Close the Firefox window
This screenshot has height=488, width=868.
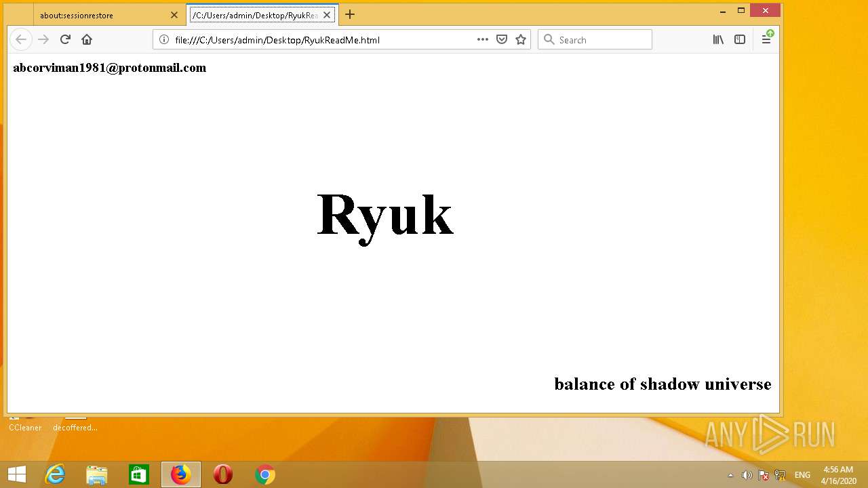click(766, 10)
